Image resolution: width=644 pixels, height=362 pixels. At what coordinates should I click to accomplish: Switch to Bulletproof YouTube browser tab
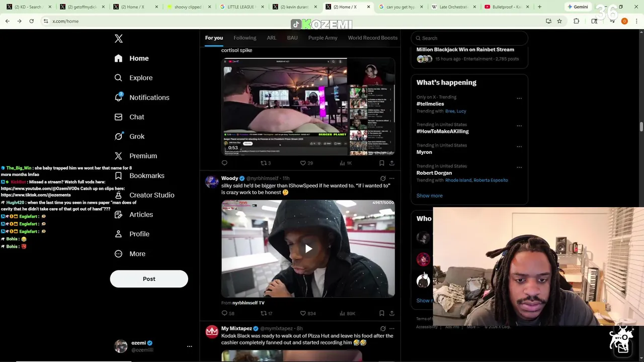click(506, 7)
